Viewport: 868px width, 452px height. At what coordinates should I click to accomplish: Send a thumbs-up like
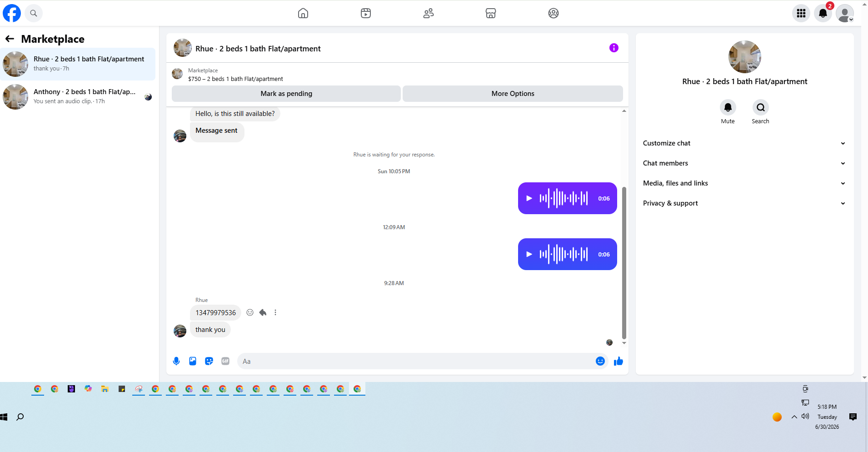[619, 361]
